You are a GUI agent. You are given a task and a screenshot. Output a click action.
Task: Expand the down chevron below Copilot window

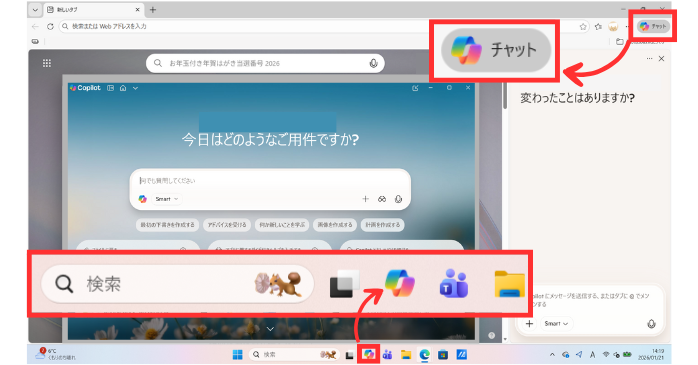[x=270, y=329]
